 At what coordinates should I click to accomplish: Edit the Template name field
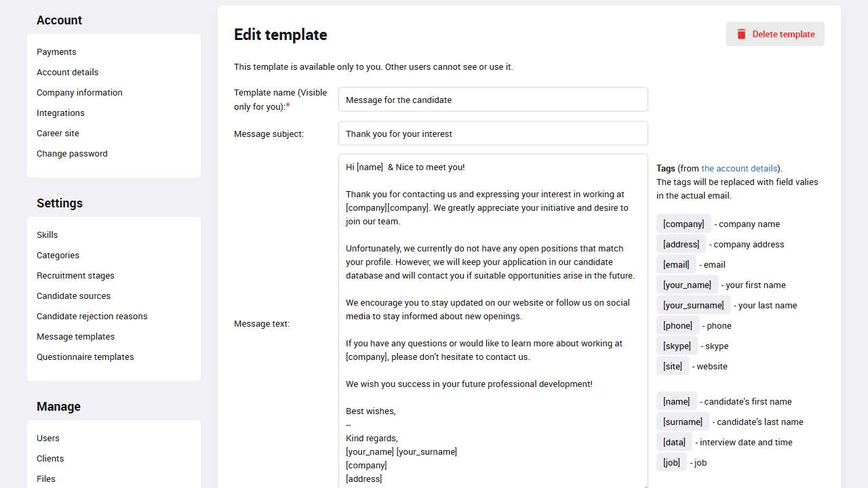(493, 99)
